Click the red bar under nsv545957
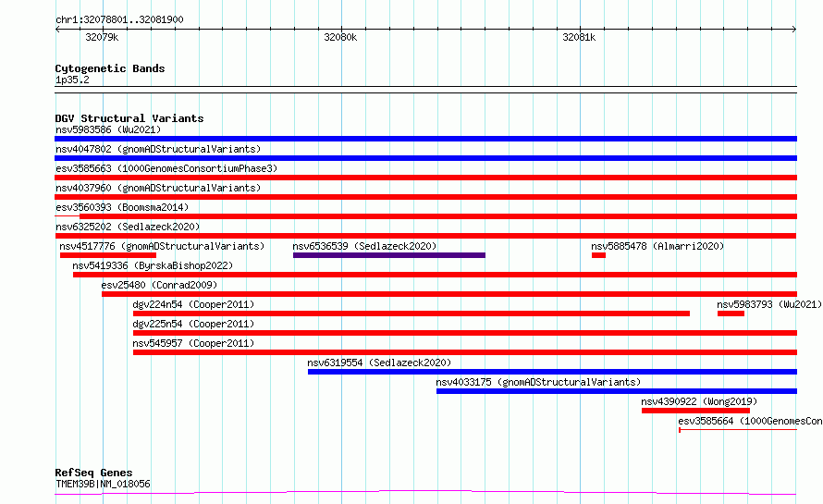This screenshot has width=823, height=504. click(465, 352)
